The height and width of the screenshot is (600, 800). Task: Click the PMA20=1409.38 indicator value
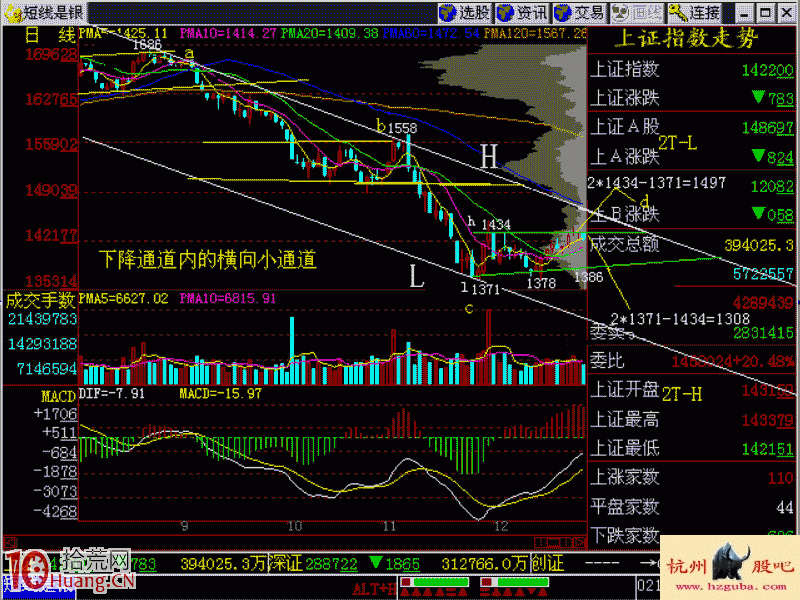(x=329, y=34)
